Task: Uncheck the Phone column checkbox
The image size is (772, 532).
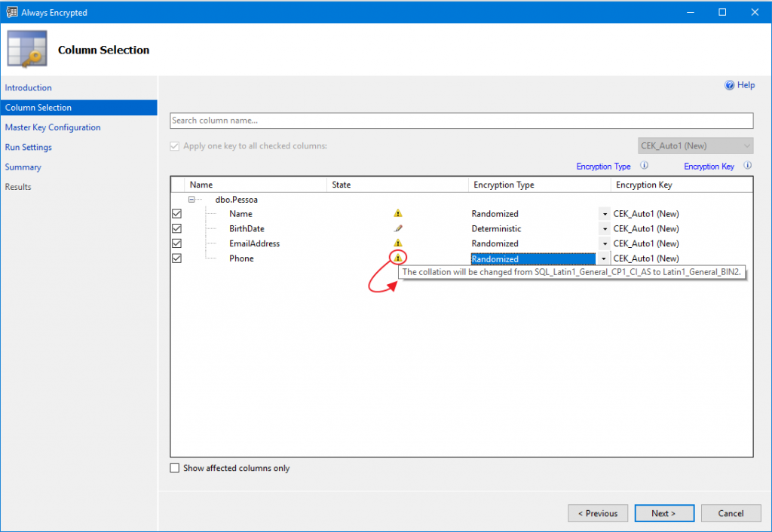Action: (176, 258)
